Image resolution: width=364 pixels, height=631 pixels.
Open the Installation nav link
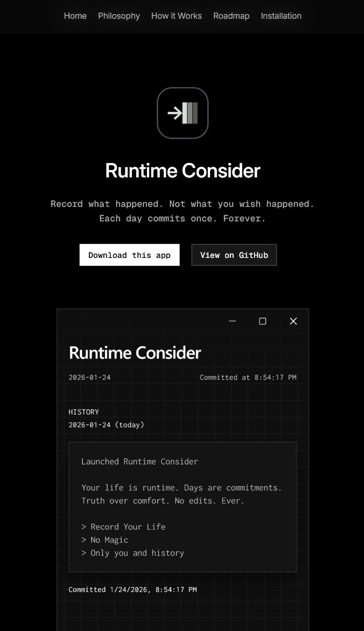[x=281, y=16]
